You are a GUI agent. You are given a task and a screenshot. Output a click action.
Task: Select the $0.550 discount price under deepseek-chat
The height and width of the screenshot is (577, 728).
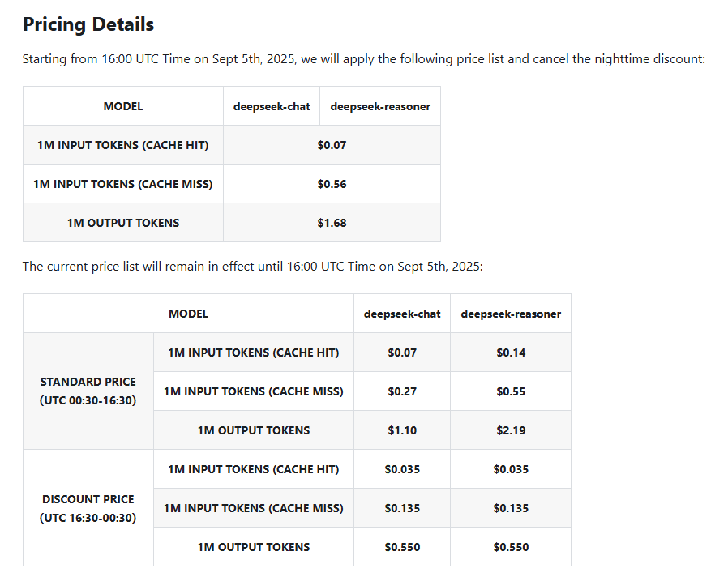[402, 547]
